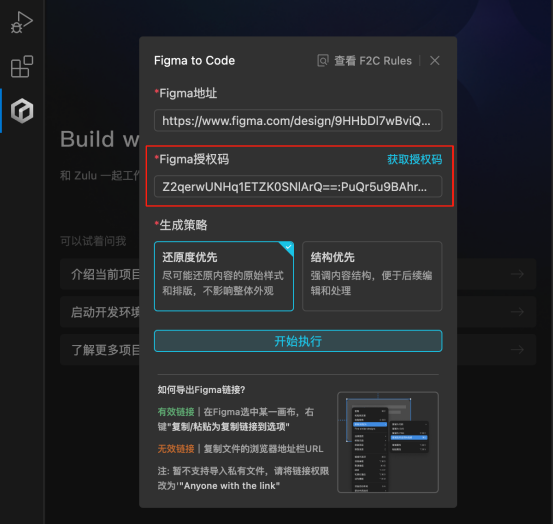The image size is (554, 524).
Task: Click the 生成策略 label
Action: point(183,225)
